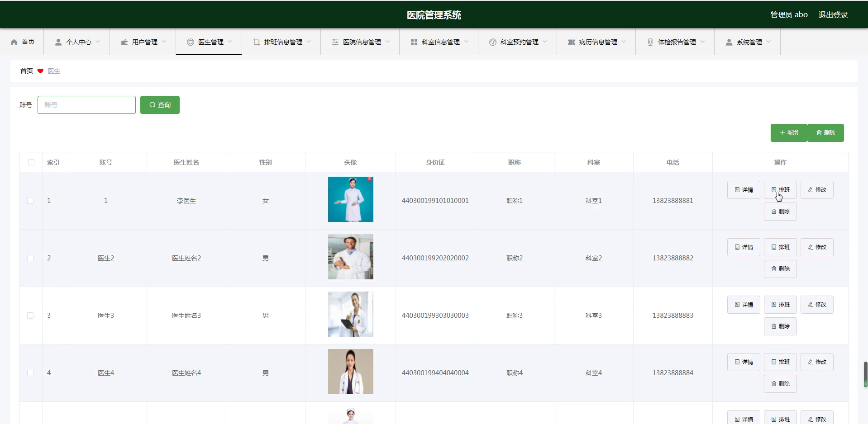Click the sliders icon for 医院信息管理

335,42
